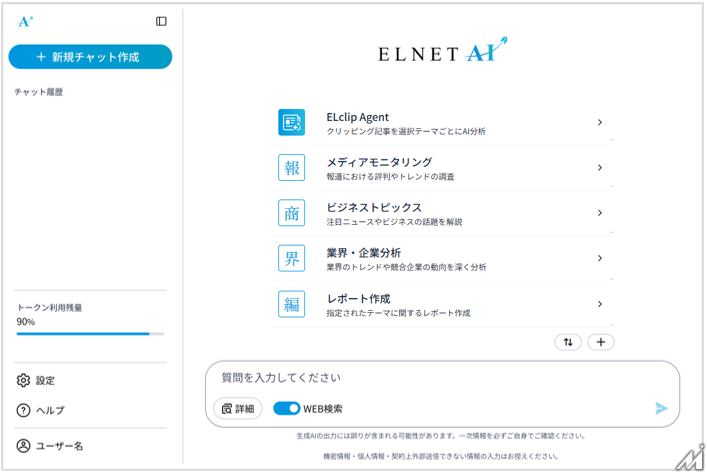Open the 詳細 detail button
The height and width of the screenshot is (472, 707).
pyautogui.click(x=238, y=408)
